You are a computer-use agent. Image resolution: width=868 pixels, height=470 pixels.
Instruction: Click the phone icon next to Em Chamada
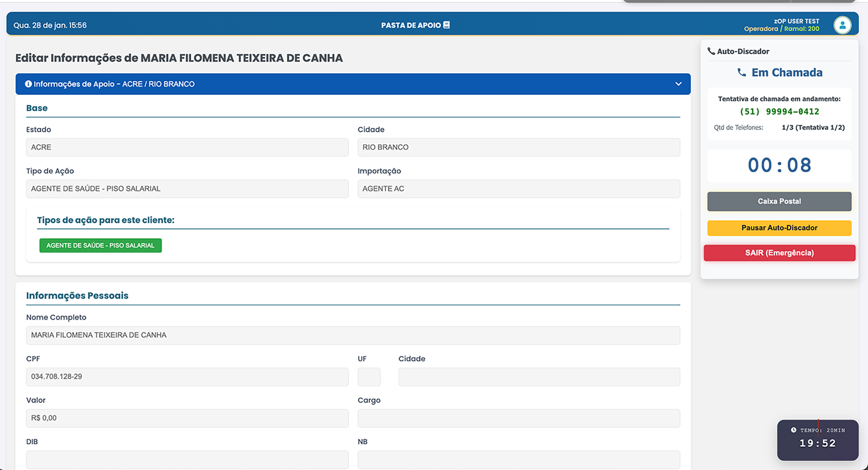tap(741, 72)
